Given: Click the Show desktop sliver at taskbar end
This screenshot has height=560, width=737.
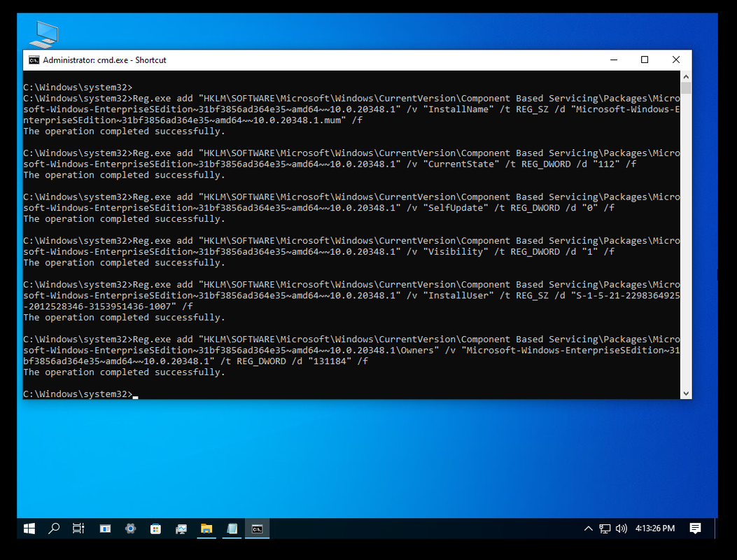Looking at the screenshot, I should pyautogui.click(x=716, y=528).
